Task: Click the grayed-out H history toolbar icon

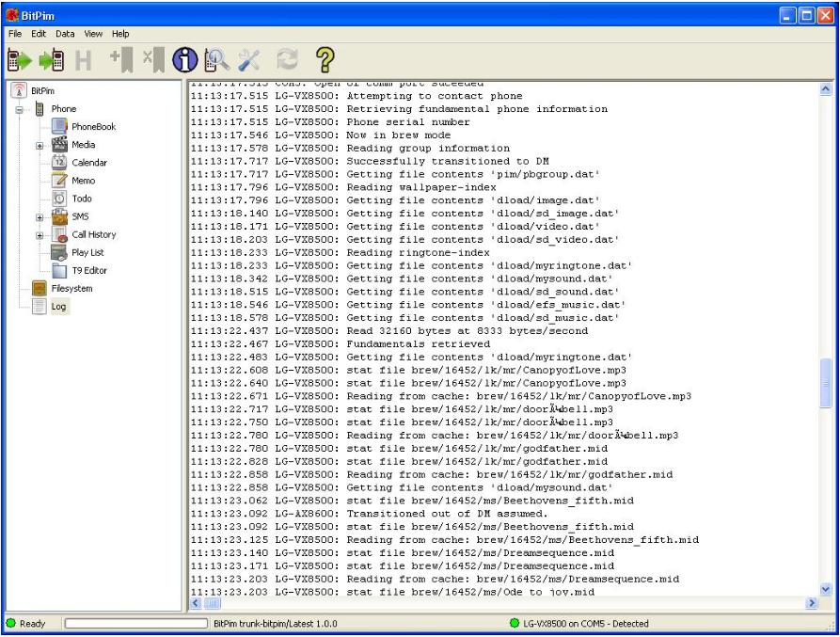Action: tap(83, 60)
